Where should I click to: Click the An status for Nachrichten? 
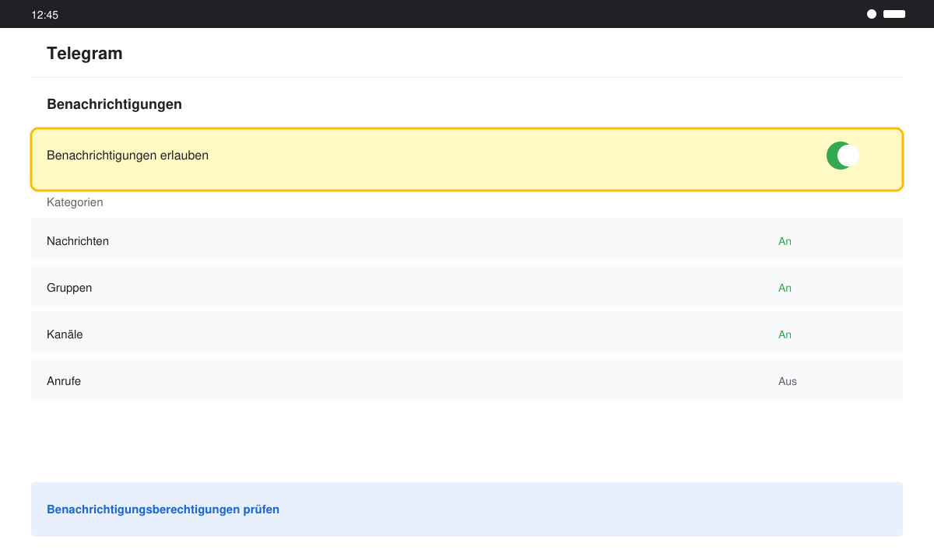click(785, 241)
